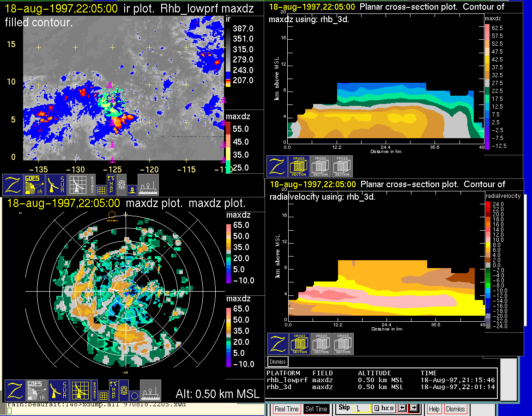
Task: Activate the highlighted Cross Section icon under radial velocity plot
Action: [299, 344]
